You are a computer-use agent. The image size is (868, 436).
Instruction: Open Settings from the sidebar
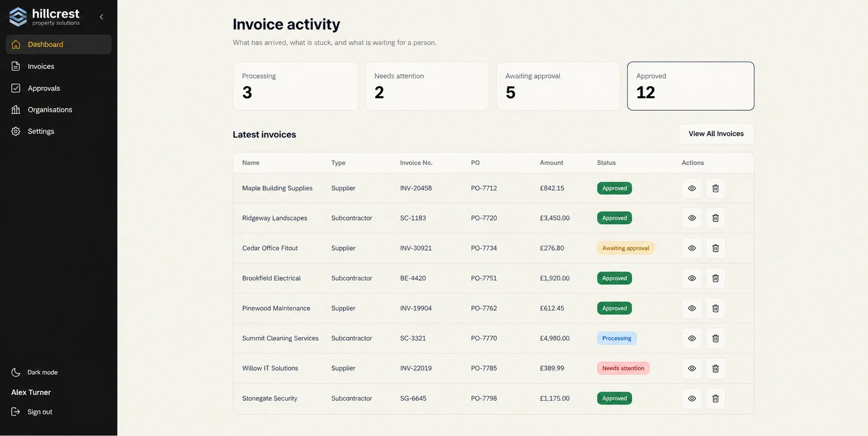point(58,131)
